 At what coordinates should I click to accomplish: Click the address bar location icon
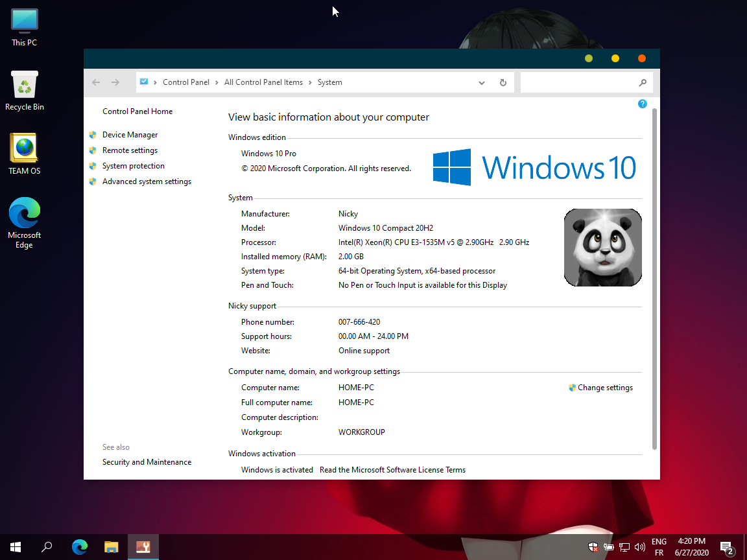point(144,82)
